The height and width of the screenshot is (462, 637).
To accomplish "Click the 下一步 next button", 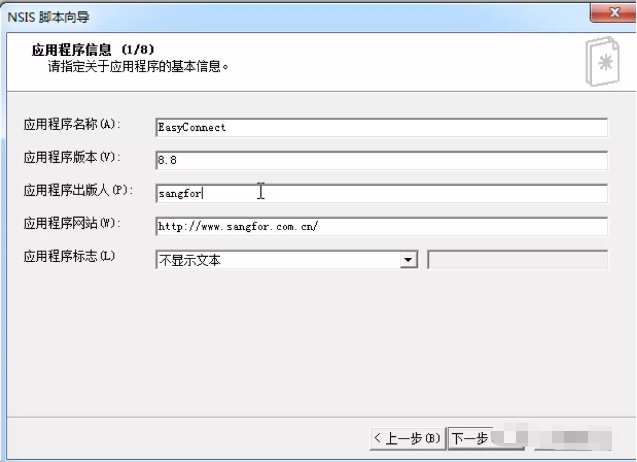I will pyautogui.click(x=485, y=438).
